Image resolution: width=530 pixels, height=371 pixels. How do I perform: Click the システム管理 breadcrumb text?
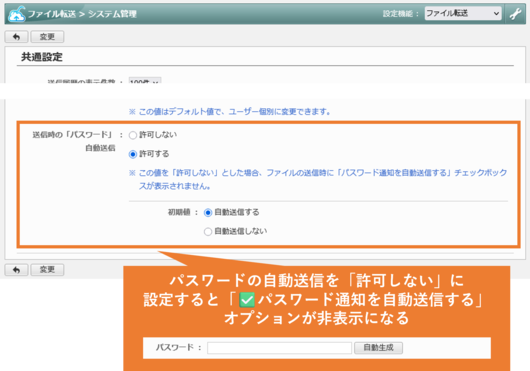112,14
